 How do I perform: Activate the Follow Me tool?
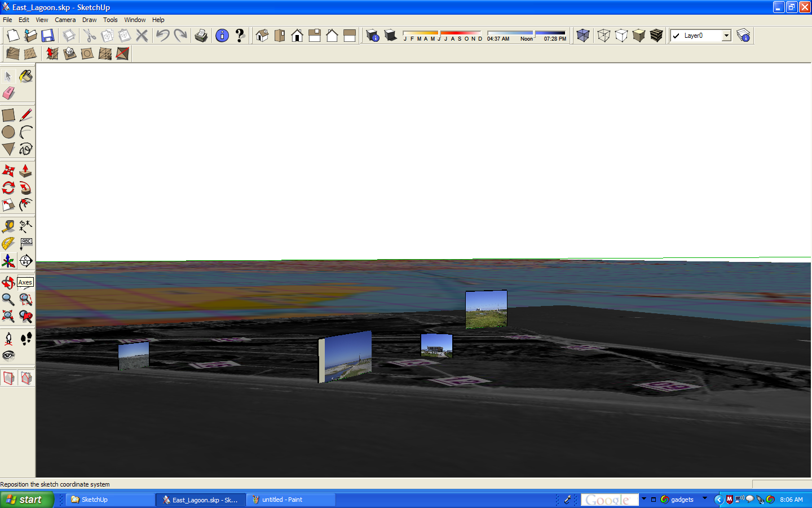[26, 187]
